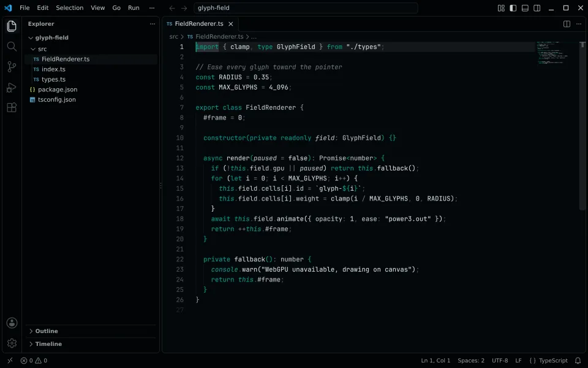588x368 pixels.
Task: Go back with the left arrow
Action: pyautogui.click(x=171, y=8)
